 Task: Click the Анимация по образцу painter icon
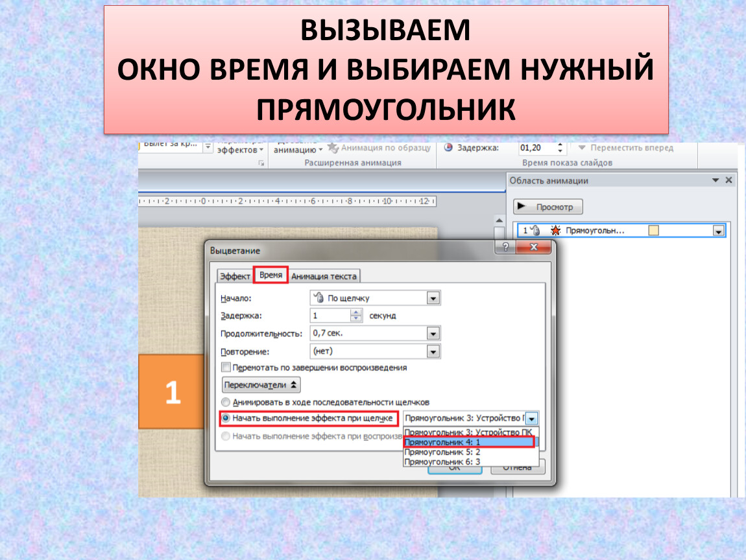coord(333,148)
